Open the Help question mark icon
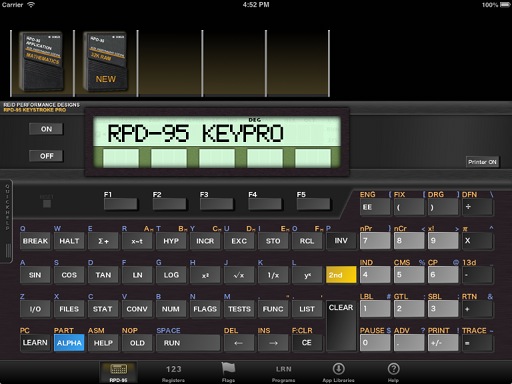This screenshot has width=512, height=384. pos(393,369)
